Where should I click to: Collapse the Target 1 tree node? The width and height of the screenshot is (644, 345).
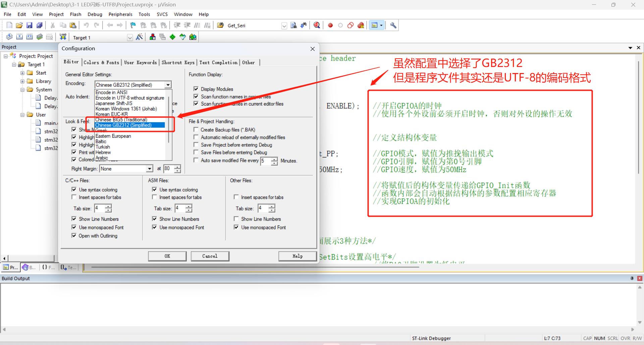[x=14, y=64]
